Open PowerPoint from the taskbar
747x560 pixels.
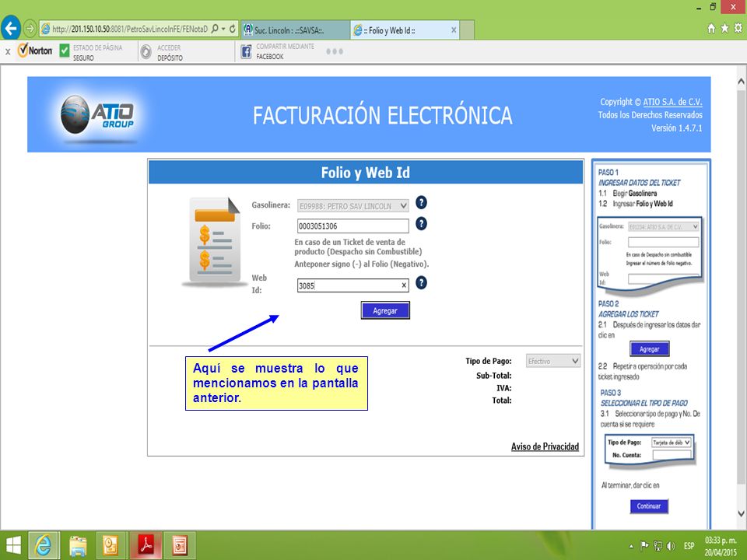[180, 546]
